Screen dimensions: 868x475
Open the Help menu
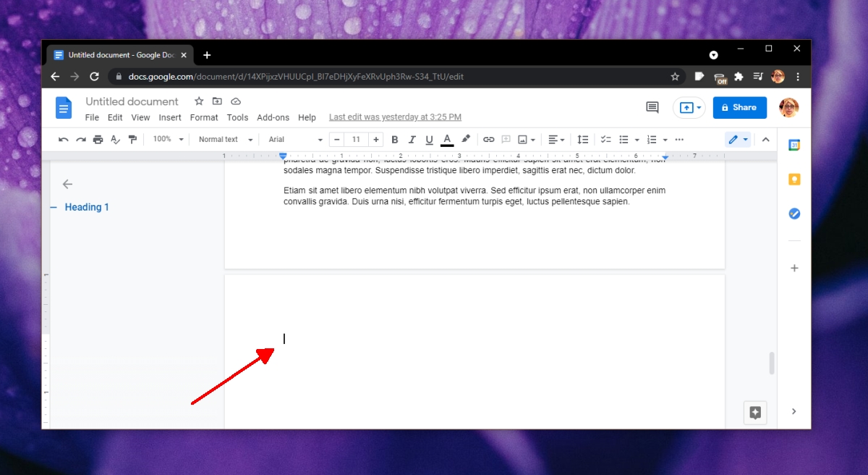point(307,117)
